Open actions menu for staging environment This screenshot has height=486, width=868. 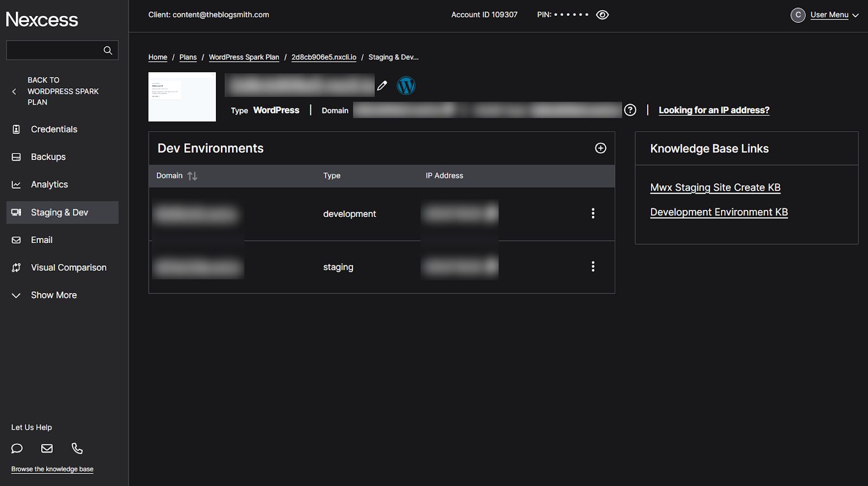click(x=593, y=266)
